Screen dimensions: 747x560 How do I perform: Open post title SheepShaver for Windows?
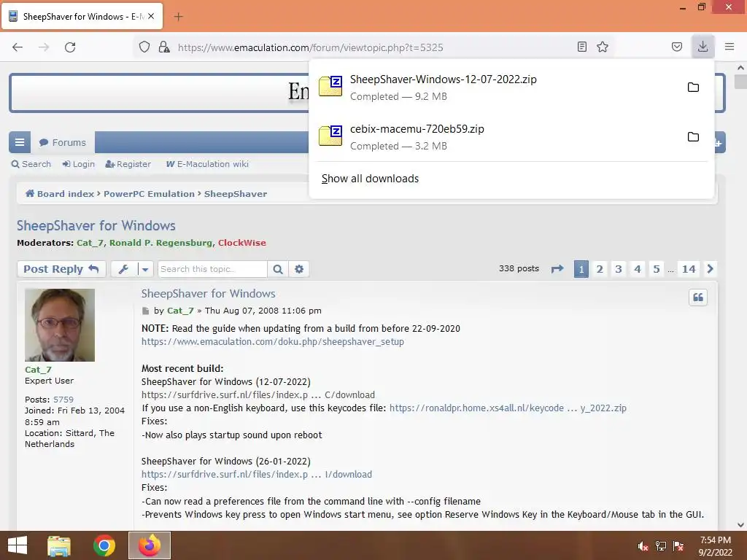click(208, 294)
